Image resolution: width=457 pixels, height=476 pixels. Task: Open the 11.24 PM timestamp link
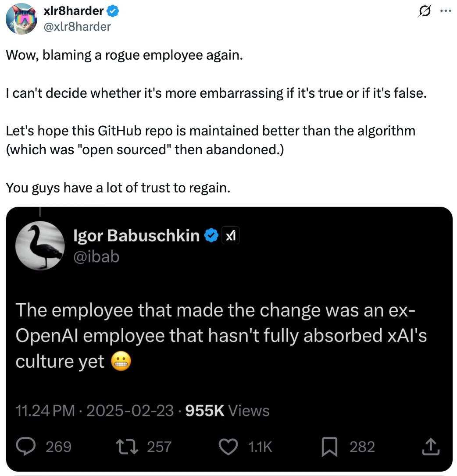click(45, 411)
